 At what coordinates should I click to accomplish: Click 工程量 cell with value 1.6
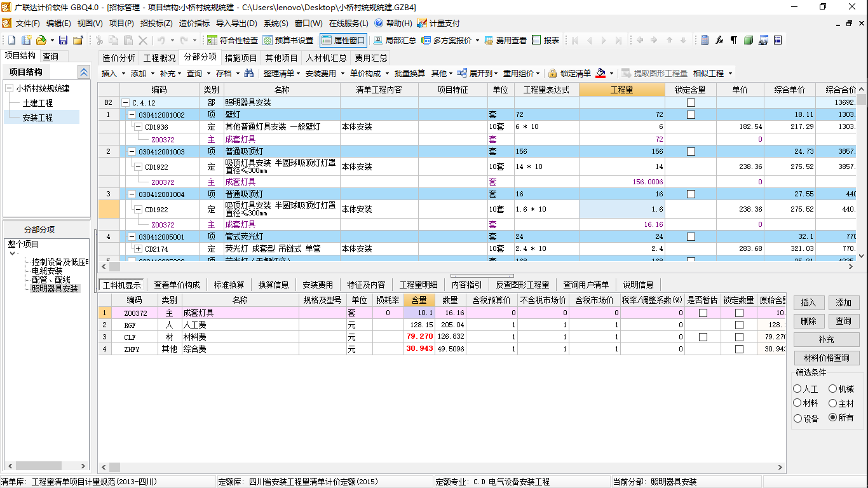pos(621,209)
